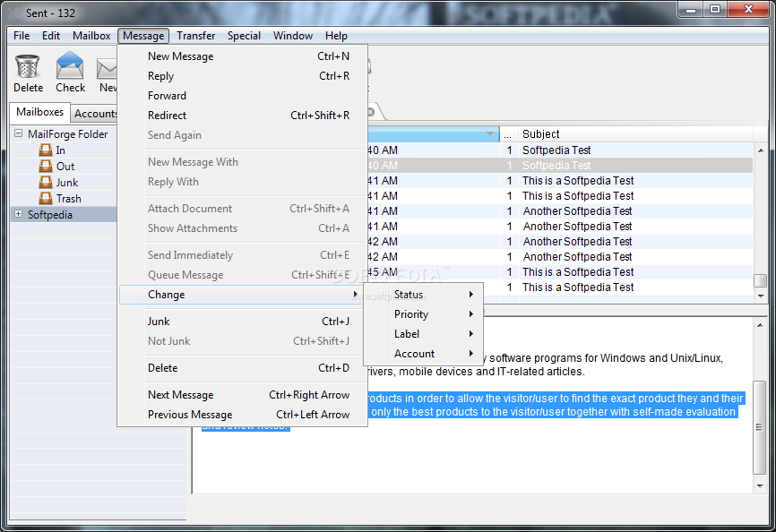The width and height of the screenshot is (776, 532).
Task: Switch to the Mailboxes tab
Action: coord(39,112)
